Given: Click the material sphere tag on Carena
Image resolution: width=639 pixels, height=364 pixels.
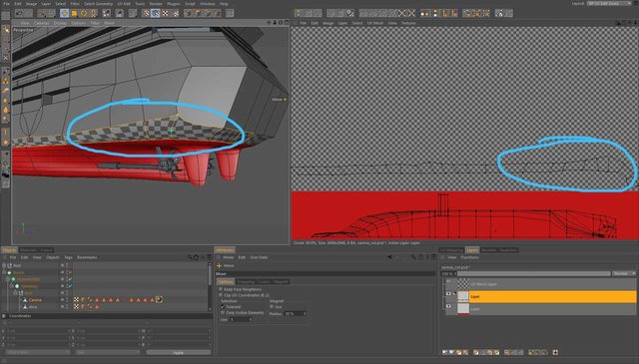Looking at the screenshot, I should pos(159,299).
